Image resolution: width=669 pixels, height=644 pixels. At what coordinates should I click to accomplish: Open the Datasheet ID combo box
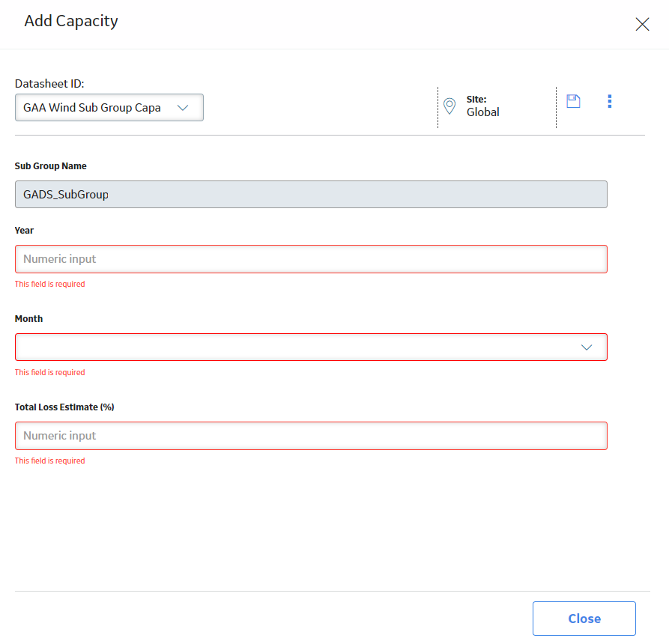pyautogui.click(x=109, y=108)
